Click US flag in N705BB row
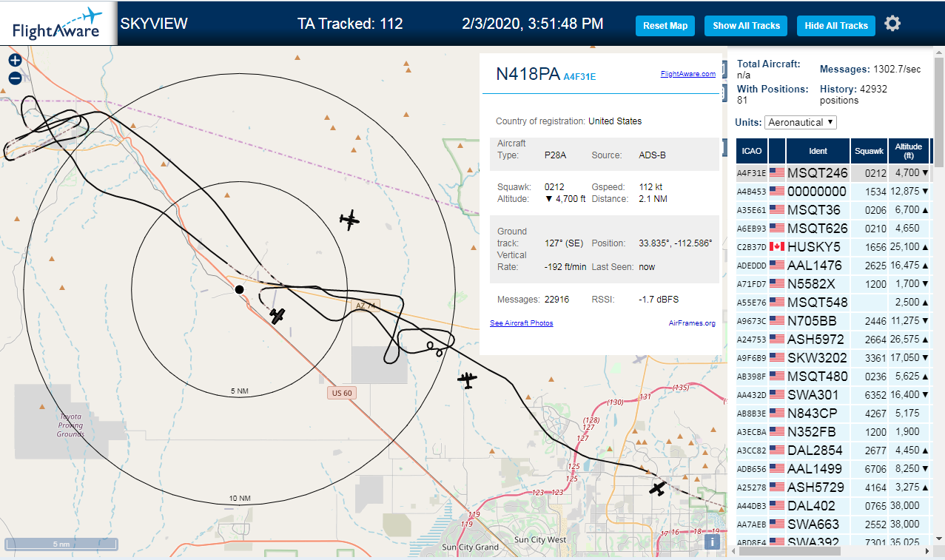 coord(777,321)
